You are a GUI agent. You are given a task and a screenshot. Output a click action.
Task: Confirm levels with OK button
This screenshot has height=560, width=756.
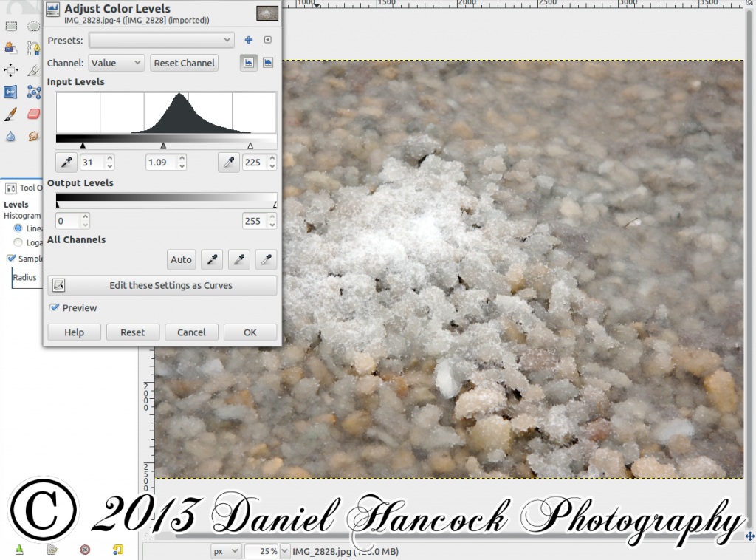[250, 332]
